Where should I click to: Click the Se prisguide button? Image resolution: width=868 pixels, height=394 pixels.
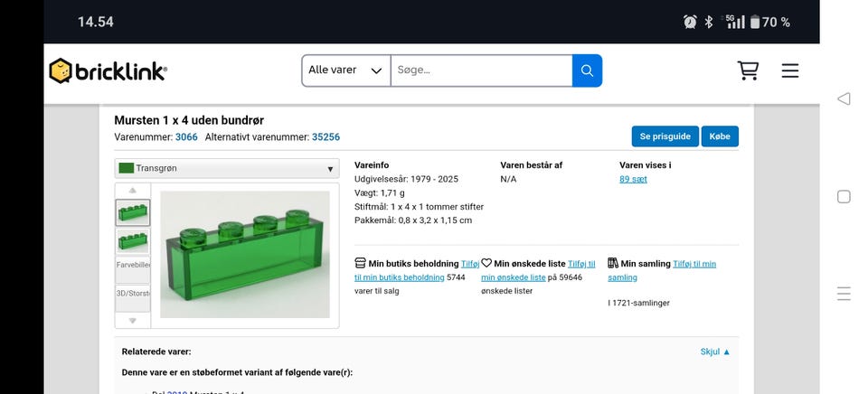click(665, 136)
